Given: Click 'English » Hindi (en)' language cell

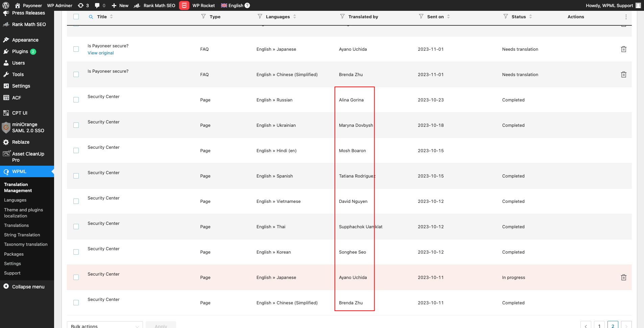Looking at the screenshot, I should point(277,150).
